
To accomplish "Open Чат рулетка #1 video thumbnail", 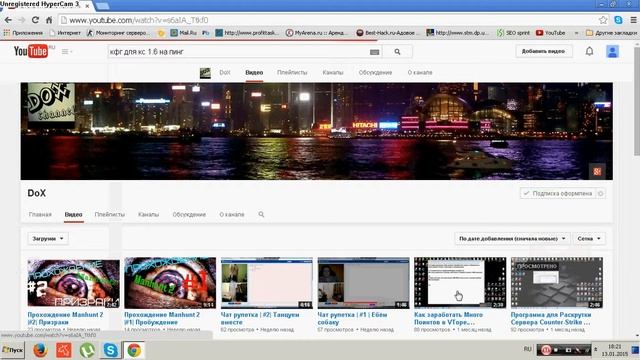I will (x=363, y=282).
